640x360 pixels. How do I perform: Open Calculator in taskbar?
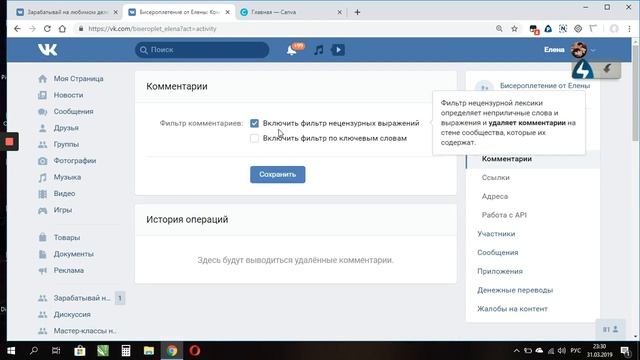click(x=126, y=351)
